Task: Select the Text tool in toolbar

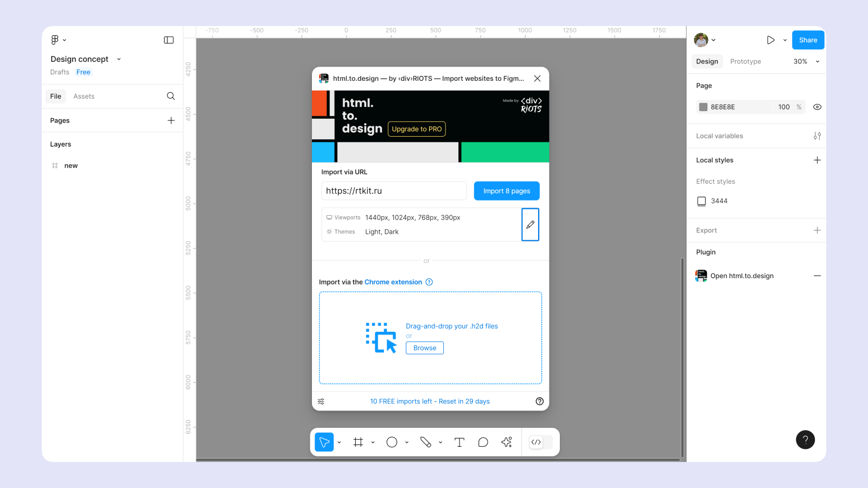Action: [x=459, y=442]
